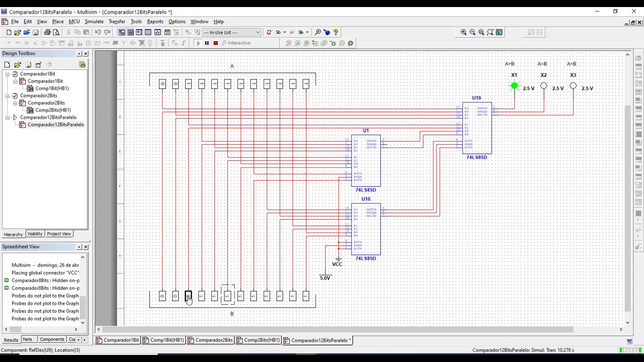Open the Transfer menu

(x=117, y=22)
